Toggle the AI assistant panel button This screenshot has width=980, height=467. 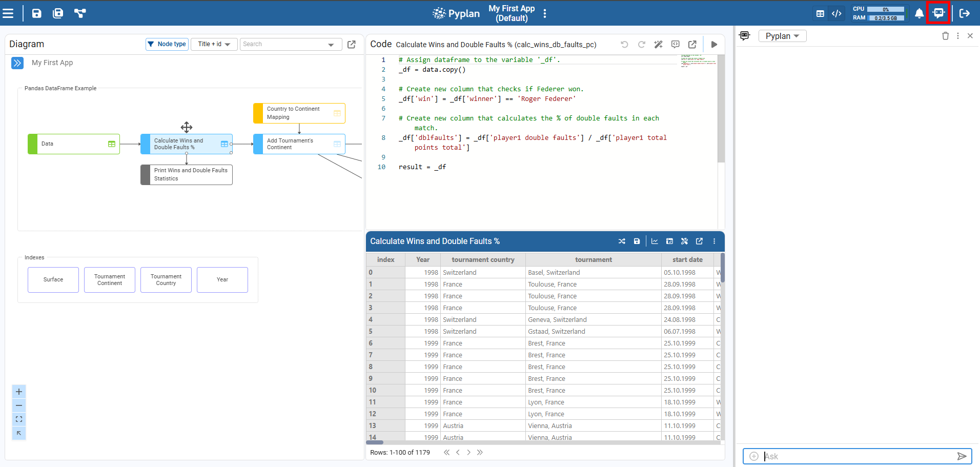938,13
